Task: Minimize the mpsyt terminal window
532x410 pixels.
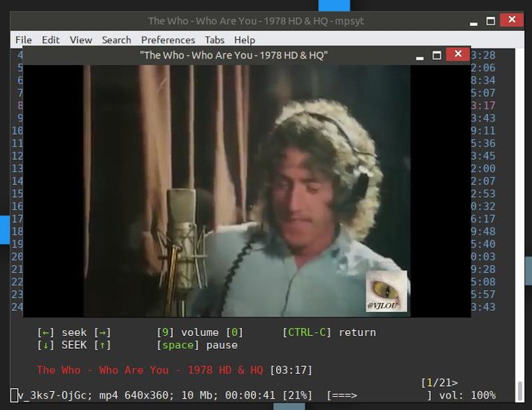Action: click(x=473, y=23)
